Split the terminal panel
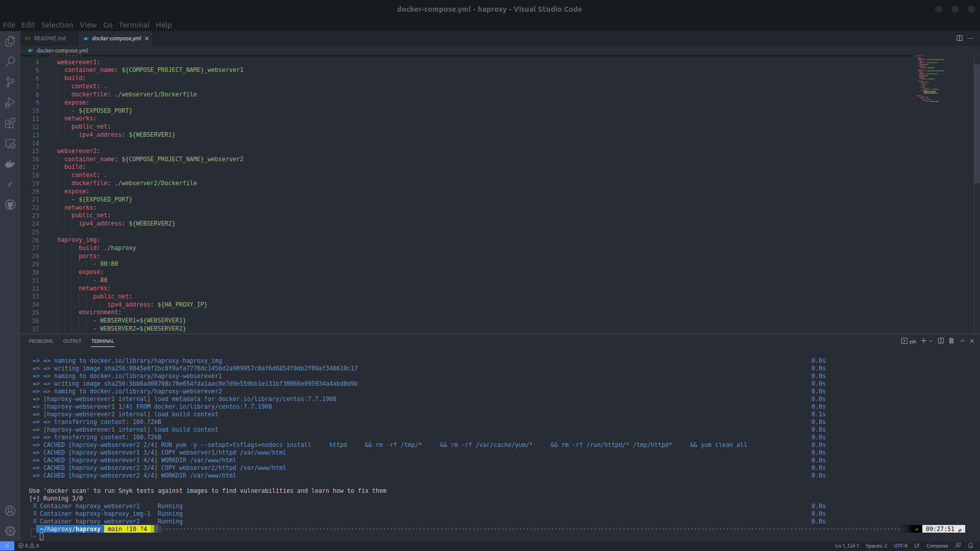 pyautogui.click(x=941, y=341)
